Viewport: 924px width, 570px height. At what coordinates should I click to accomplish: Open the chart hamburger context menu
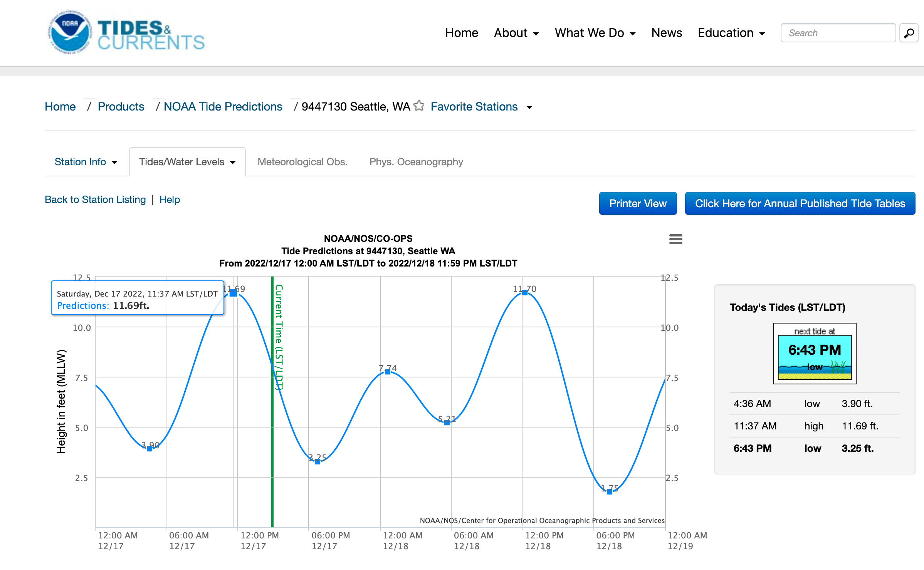(x=675, y=239)
